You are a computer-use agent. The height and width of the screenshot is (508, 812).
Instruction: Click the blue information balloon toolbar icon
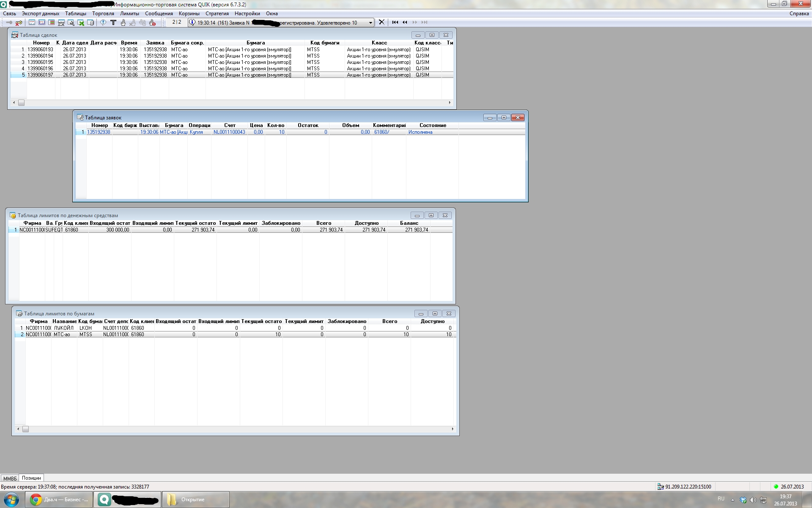pyautogui.click(x=103, y=22)
